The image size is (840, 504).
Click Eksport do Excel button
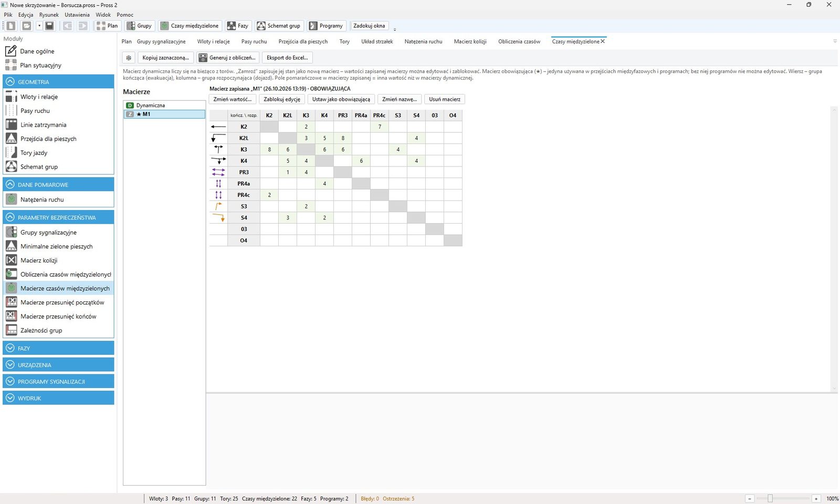(287, 58)
